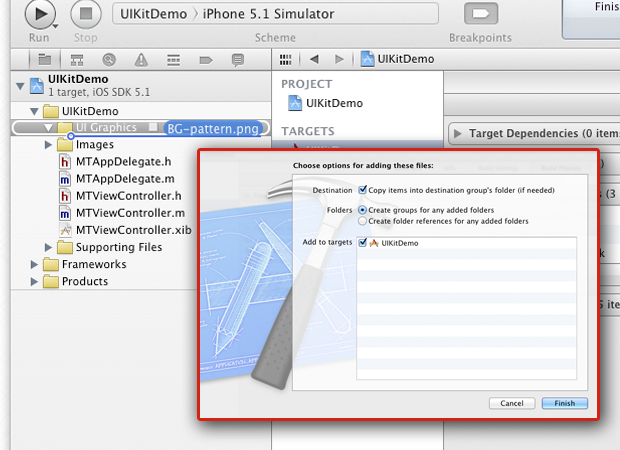
Task: Select MTViewController.h file
Action: pyautogui.click(x=129, y=196)
